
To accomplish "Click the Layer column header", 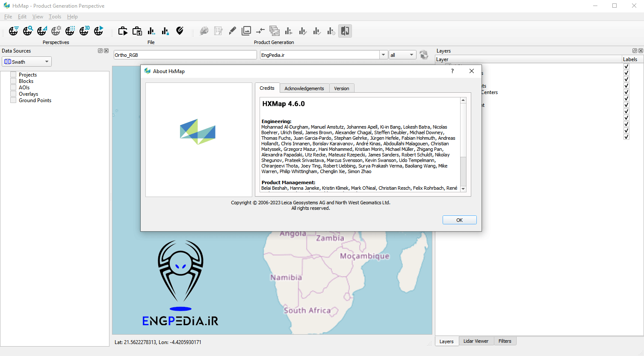I will click(529, 59).
